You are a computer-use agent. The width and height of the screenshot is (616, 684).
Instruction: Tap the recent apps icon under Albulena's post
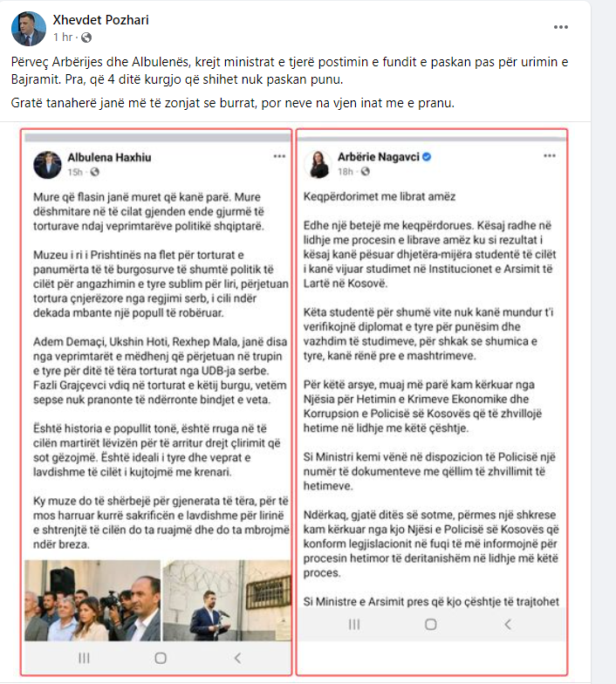84,658
